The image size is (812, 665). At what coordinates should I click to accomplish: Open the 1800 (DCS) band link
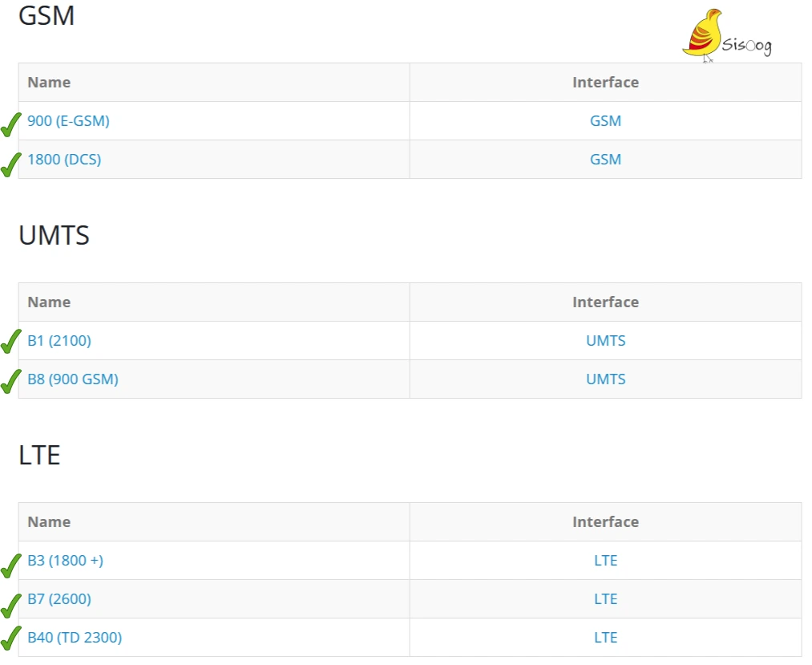(x=64, y=159)
